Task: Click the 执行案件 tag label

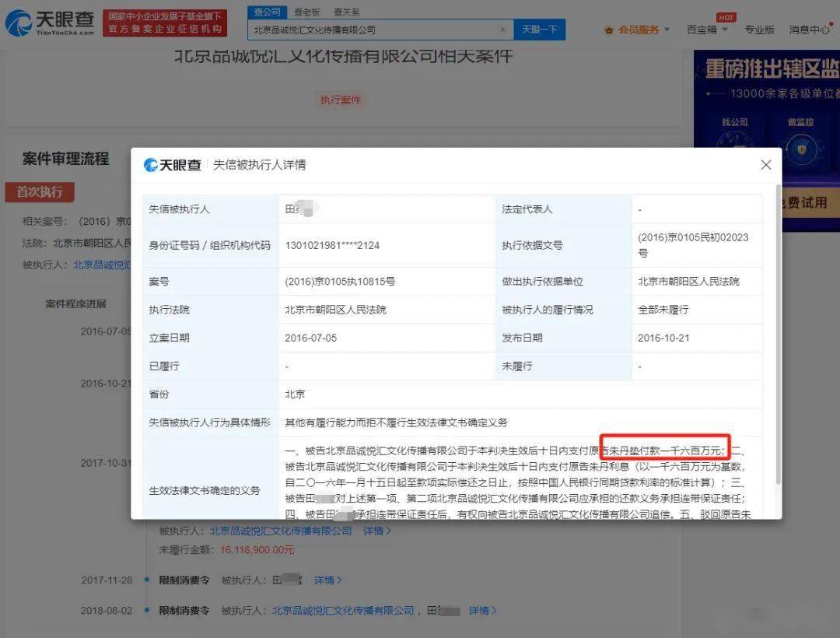Action: pos(341,100)
